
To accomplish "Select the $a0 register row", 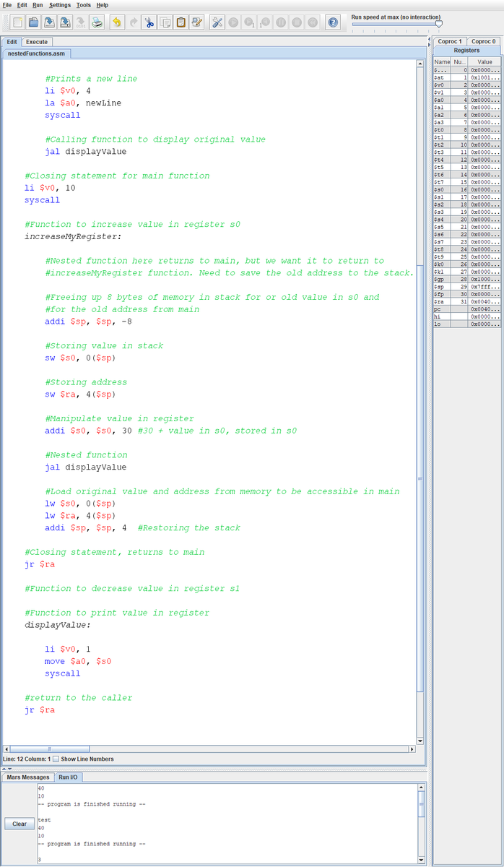I will click(x=466, y=100).
